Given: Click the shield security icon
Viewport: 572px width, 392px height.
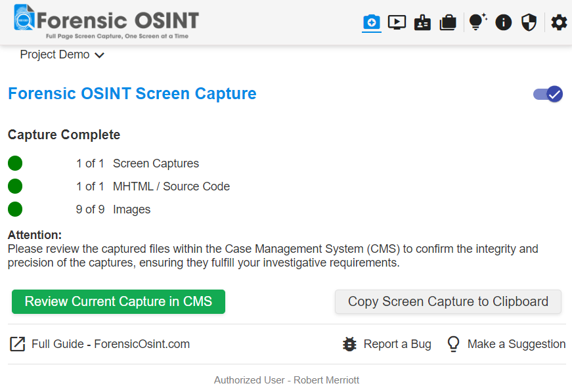Looking at the screenshot, I should pos(529,22).
